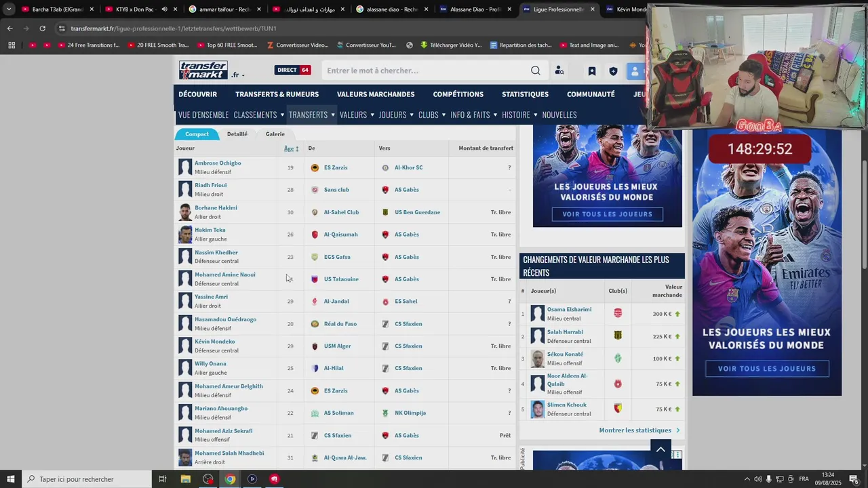This screenshot has width=868, height=488.
Task: Go to VUE D'ENSEMBLE sub-navigation
Action: pyautogui.click(x=203, y=115)
